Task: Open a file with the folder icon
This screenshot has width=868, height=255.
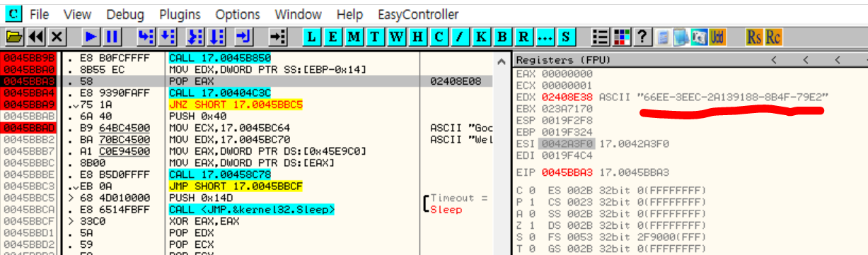Action: pos(14,36)
